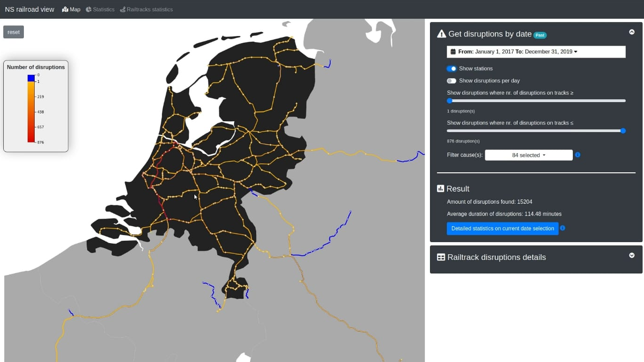Click the warning triangle disruptions icon

(441, 34)
